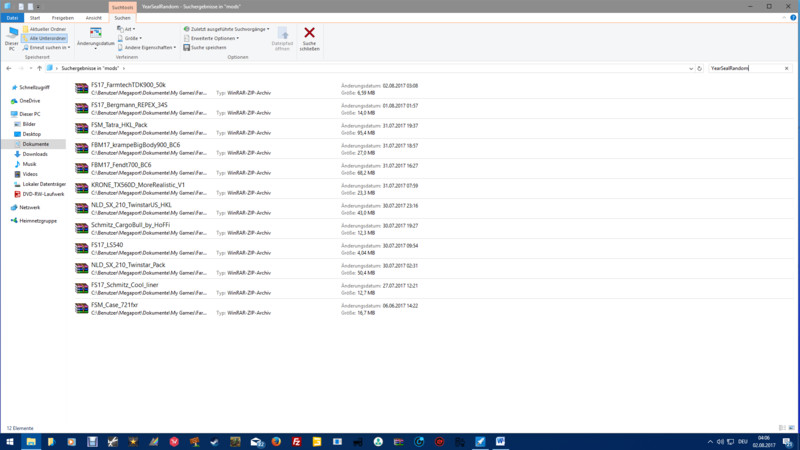This screenshot has width=800, height=450.
Task: Select the KRONE_TX560D_MoreRealistic_V1 file
Action: tap(137, 185)
